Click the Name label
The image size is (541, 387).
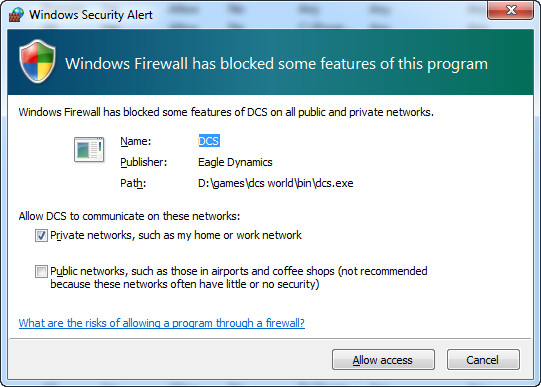136,141
